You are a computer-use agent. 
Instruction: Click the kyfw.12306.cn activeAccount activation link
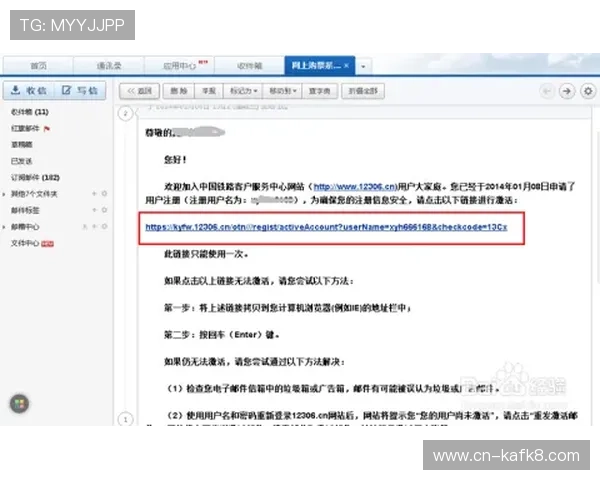pyautogui.click(x=326, y=227)
